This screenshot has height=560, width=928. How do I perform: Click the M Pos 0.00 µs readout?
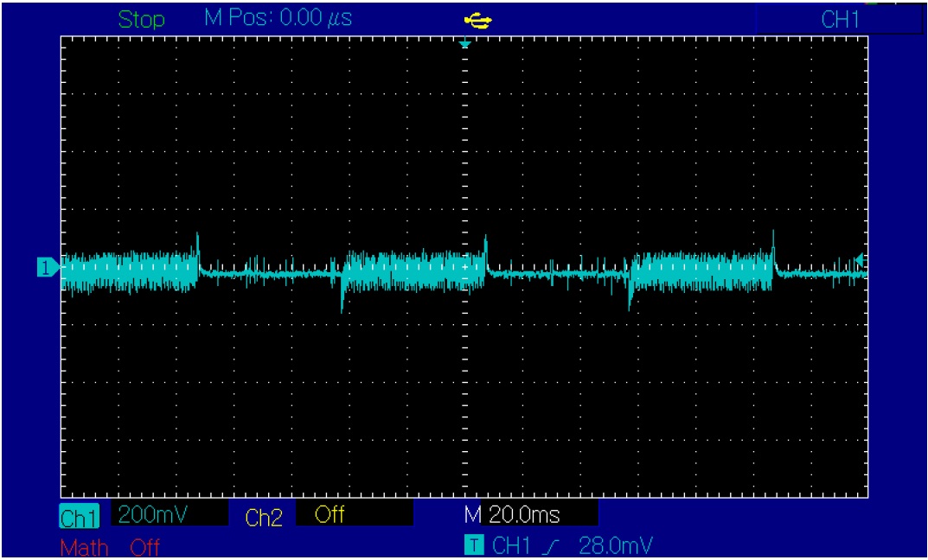(278, 19)
